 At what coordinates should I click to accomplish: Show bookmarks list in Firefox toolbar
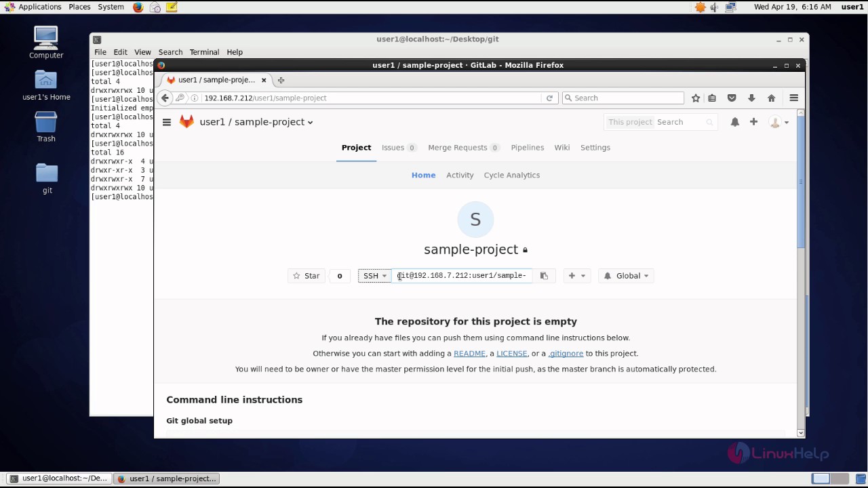[x=712, y=98]
